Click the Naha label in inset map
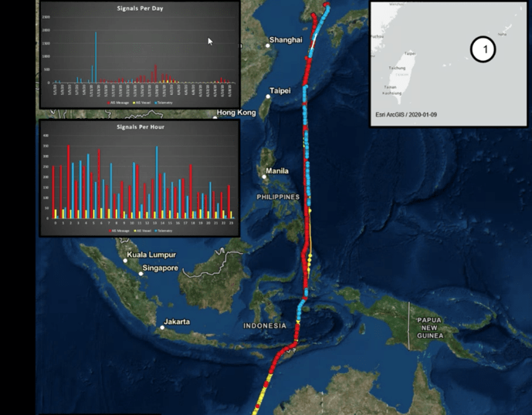This screenshot has height=415, width=532. [502, 33]
